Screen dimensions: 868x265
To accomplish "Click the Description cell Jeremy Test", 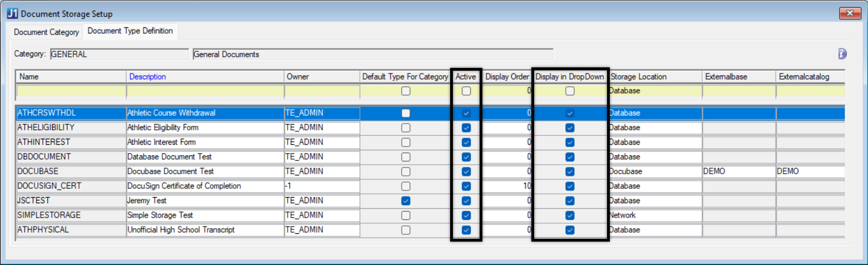I will pos(205,201).
